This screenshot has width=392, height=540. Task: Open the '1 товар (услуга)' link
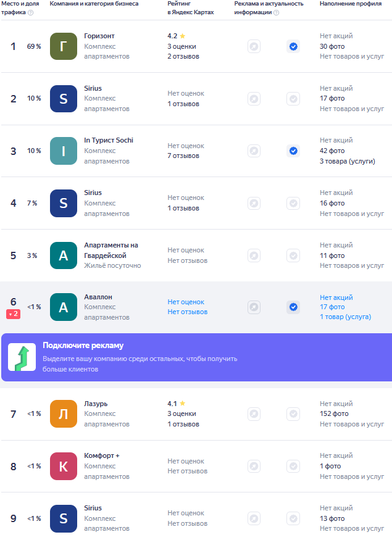tap(346, 317)
